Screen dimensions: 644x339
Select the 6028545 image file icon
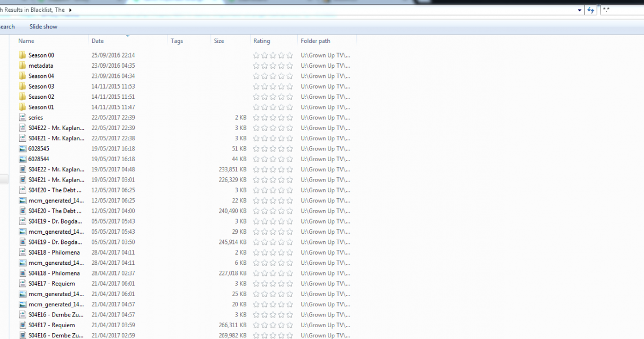pos(22,149)
